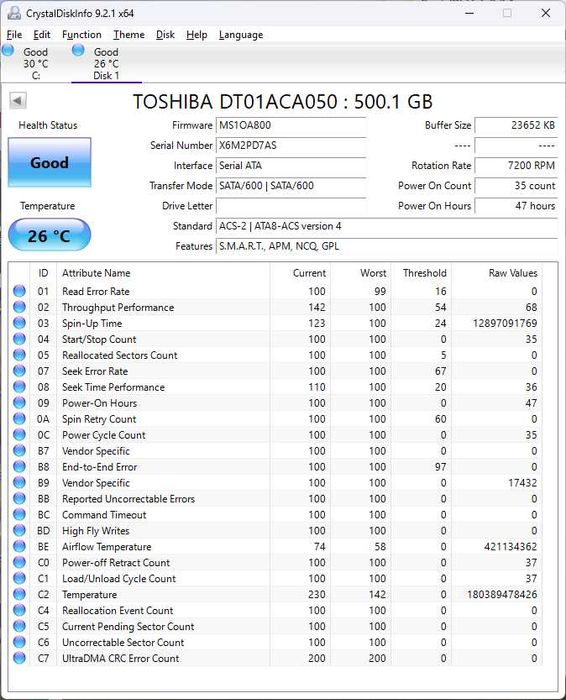Click status orb of Reported Uncorrectable Errors row
The width and height of the screenshot is (566, 700).
point(19,499)
